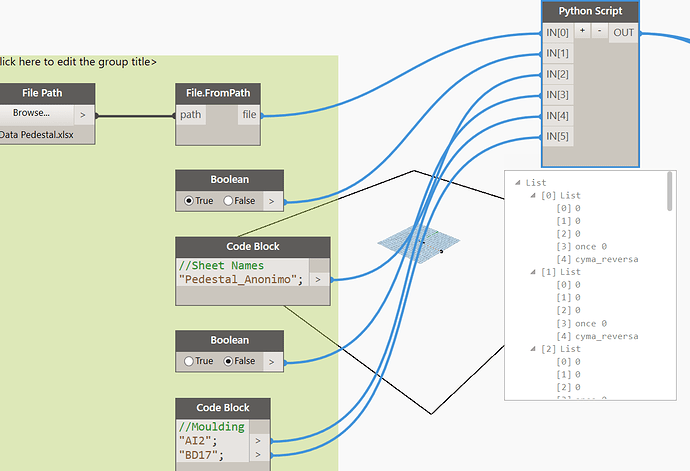
Task: Select the Moulding Code Block title
Action: point(223,408)
